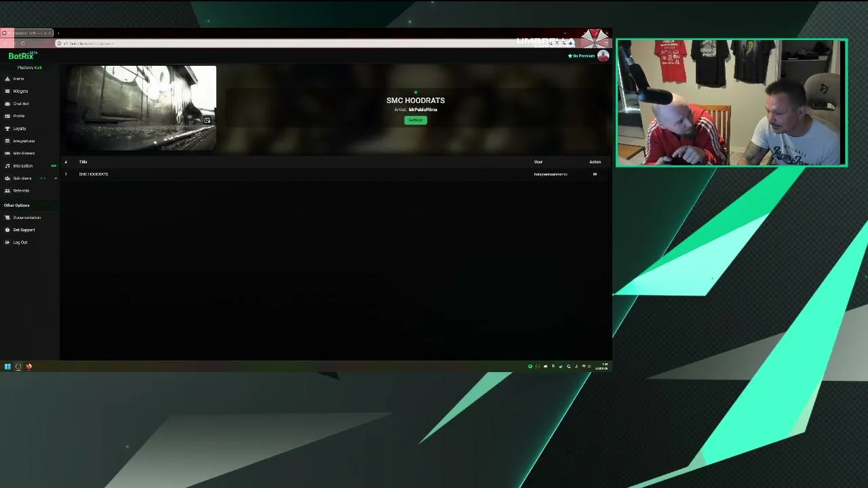868x488 pixels.
Task: Open the Documentation page
Action: pyautogui.click(x=27, y=218)
